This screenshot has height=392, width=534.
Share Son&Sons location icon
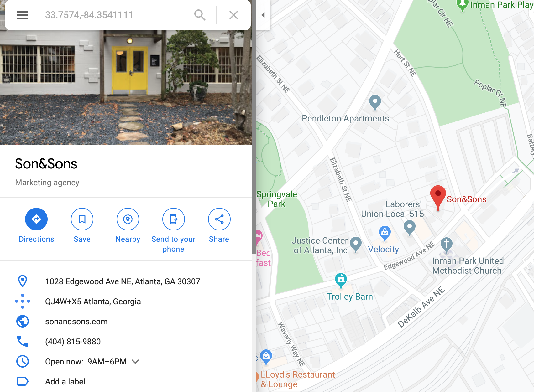pos(219,219)
